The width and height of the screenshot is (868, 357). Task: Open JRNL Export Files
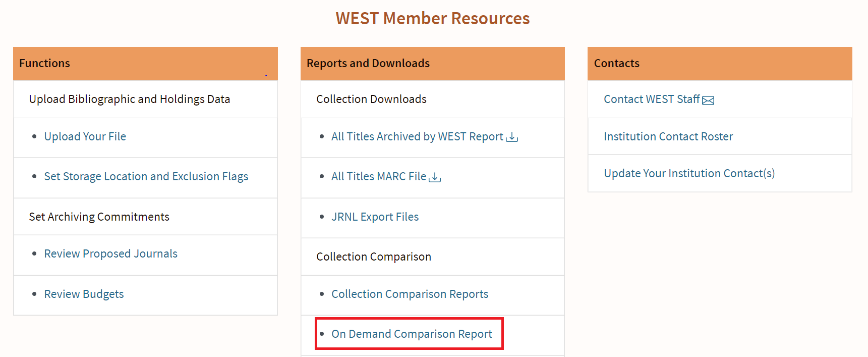[375, 217]
